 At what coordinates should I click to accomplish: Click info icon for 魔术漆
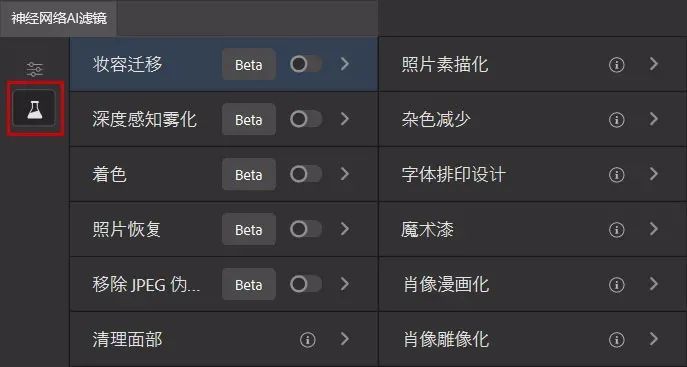[616, 229]
